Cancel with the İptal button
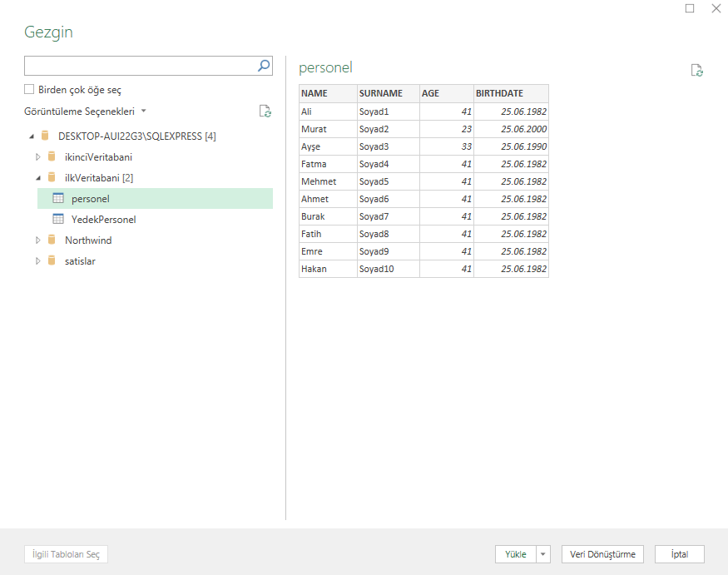 (680, 554)
